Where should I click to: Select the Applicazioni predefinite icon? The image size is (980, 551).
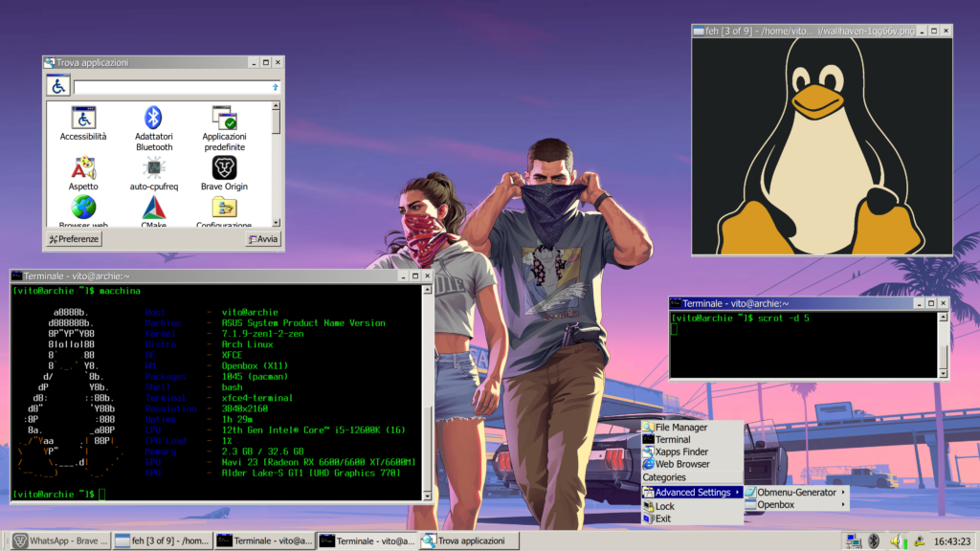[x=224, y=129]
